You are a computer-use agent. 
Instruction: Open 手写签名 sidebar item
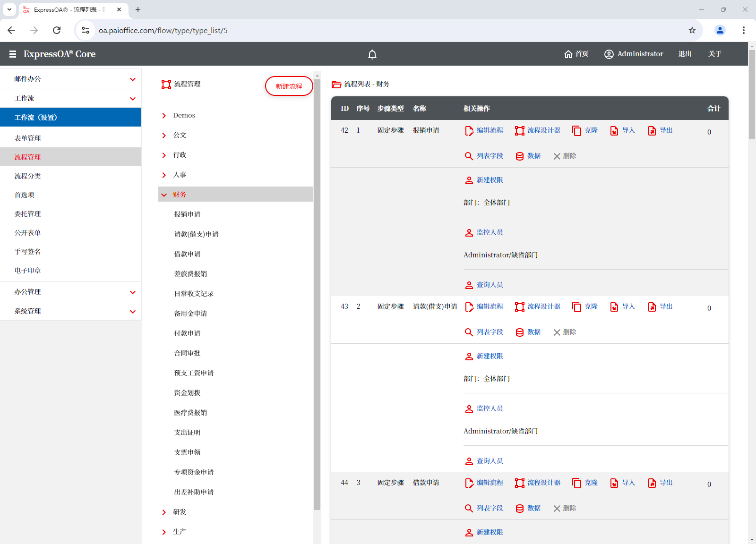tap(71, 251)
